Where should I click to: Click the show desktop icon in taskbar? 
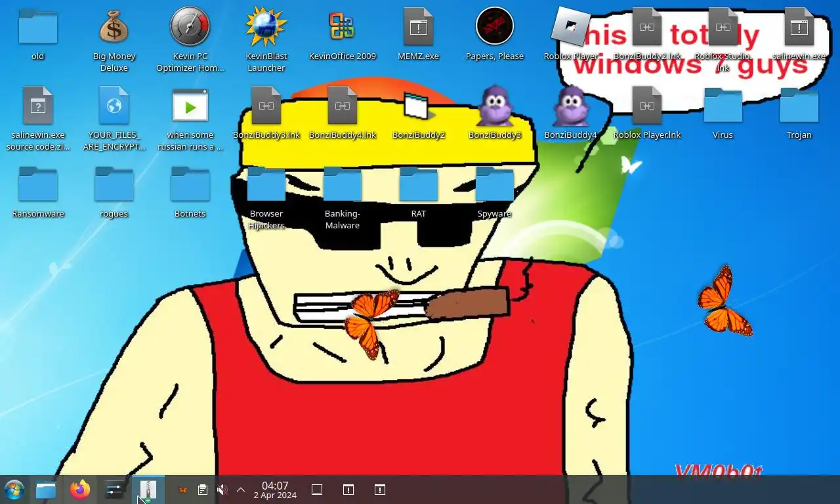317,490
